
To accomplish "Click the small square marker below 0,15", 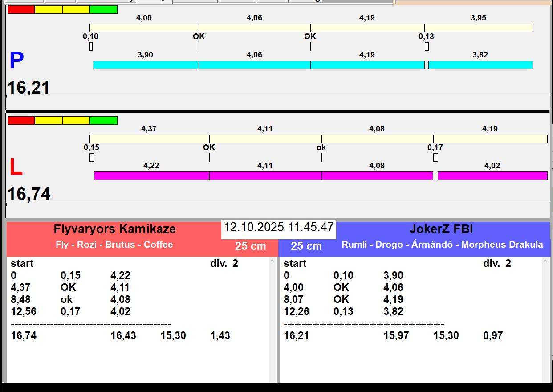I will tap(92, 158).
